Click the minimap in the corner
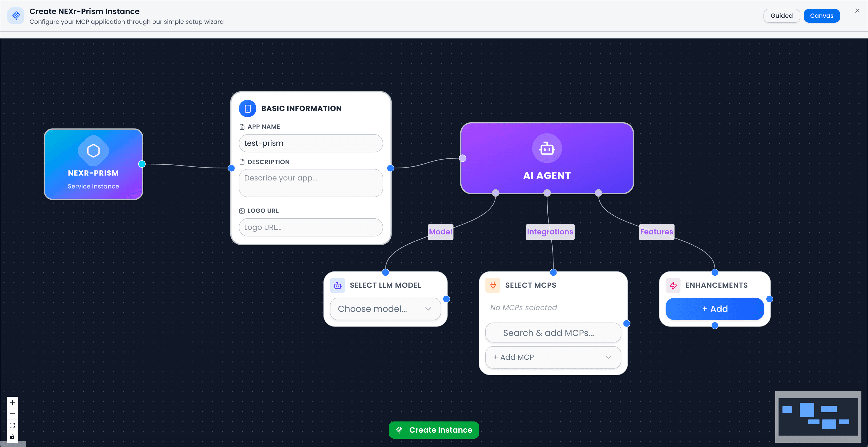The height and width of the screenshot is (447, 868). point(818,417)
